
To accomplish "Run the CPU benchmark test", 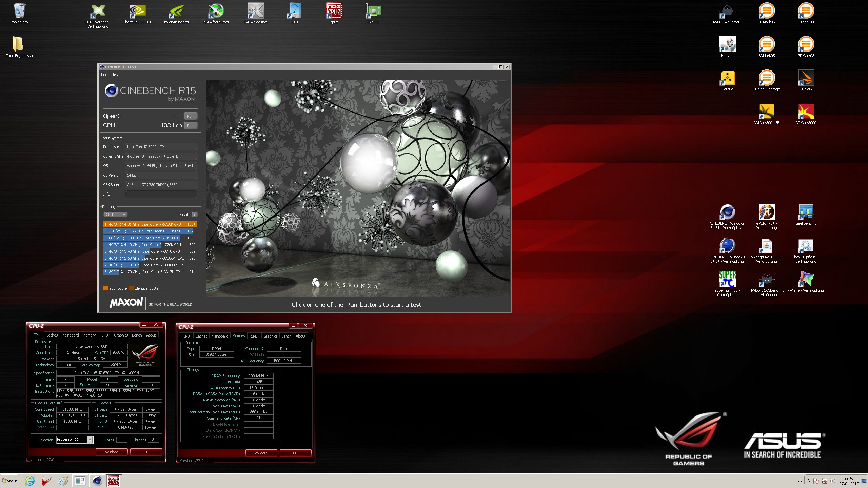I will coord(190,125).
